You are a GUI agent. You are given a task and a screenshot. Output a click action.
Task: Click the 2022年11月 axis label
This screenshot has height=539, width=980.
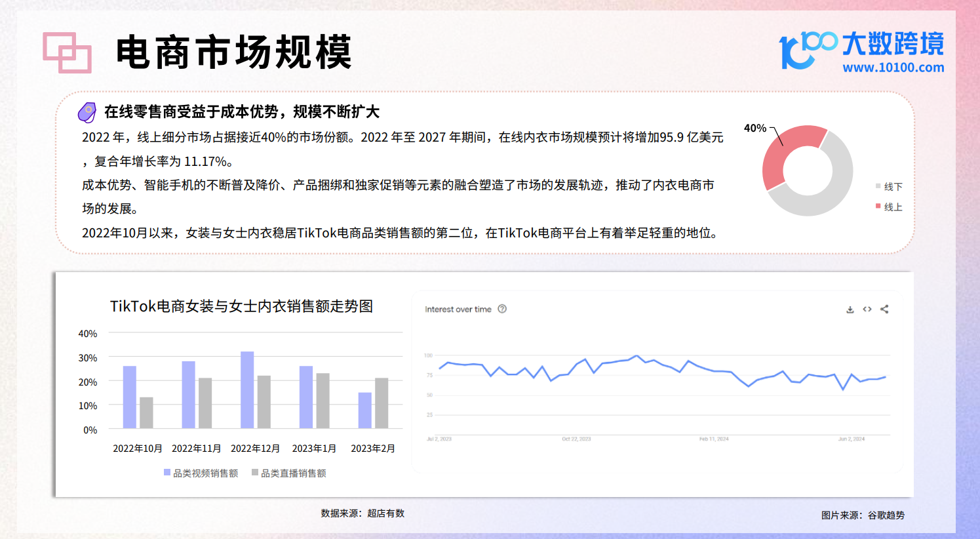coord(197,449)
